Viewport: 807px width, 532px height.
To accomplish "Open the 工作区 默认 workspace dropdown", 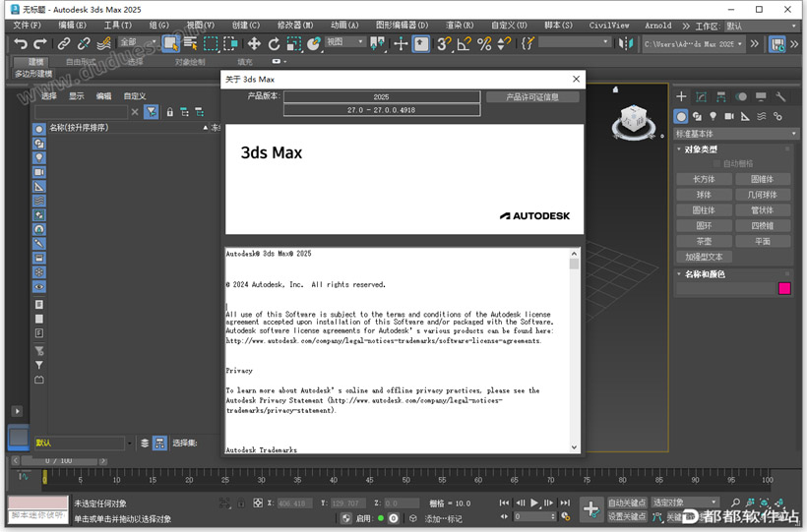I will tap(761, 26).
